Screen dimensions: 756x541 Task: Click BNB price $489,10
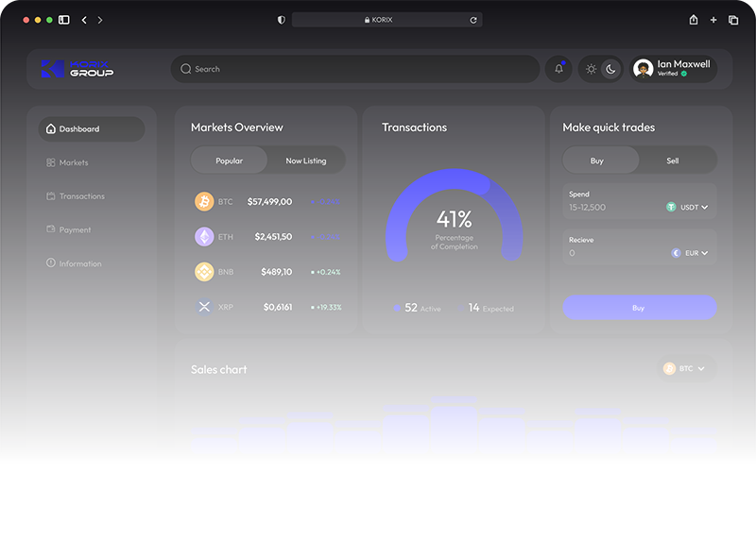[x=277, y=272]
